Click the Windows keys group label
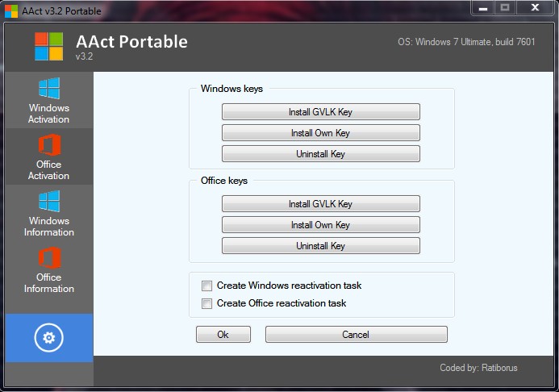Image resolution: width=559 pixels, height=392 pixels. pos(232,89)
